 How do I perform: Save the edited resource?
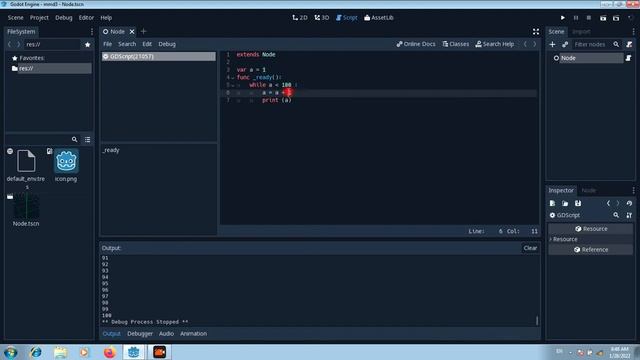578,203
